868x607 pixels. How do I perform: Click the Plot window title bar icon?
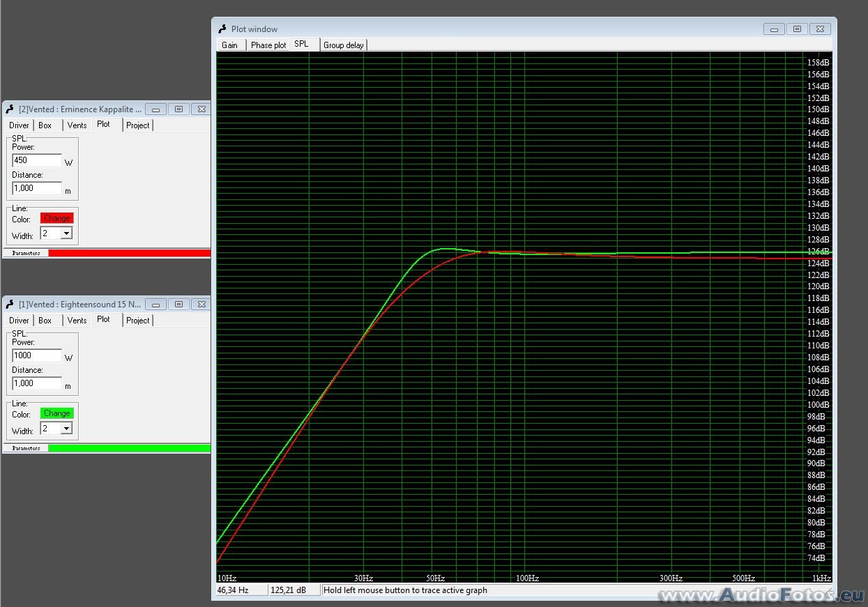[x=222, y=29]
